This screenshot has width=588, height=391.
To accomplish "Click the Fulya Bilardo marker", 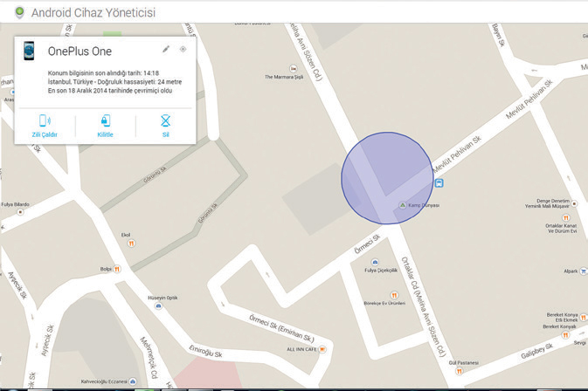I will pyautogui.click(x=20, y=212).
